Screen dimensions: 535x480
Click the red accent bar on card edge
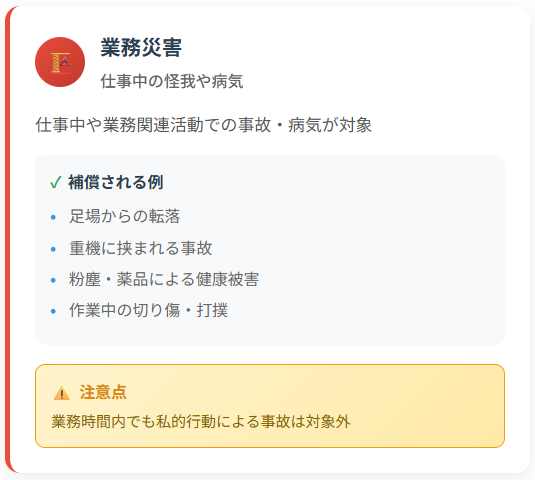8,239
